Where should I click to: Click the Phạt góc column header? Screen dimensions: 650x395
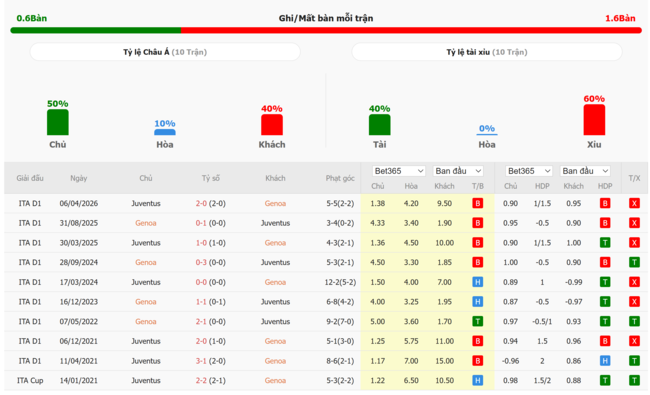pos(340,178)
